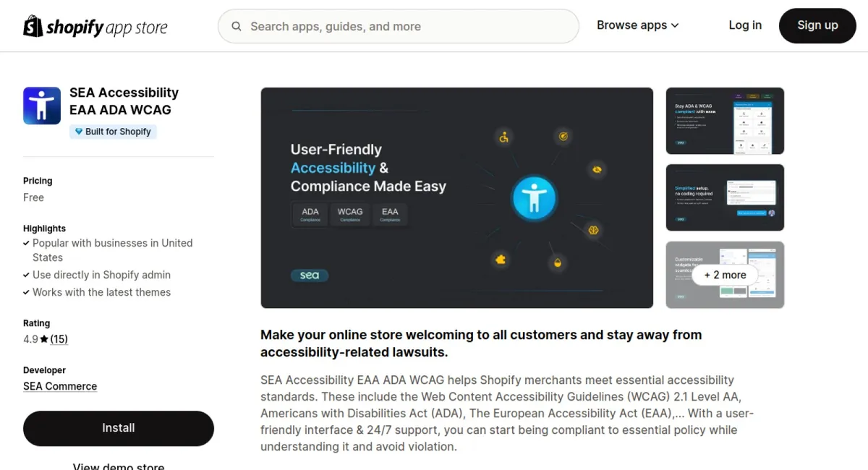Focus the Search apps, guides, and more field
Image resolution: width=868 pixels, height=470 pixels.
point(399,27)
